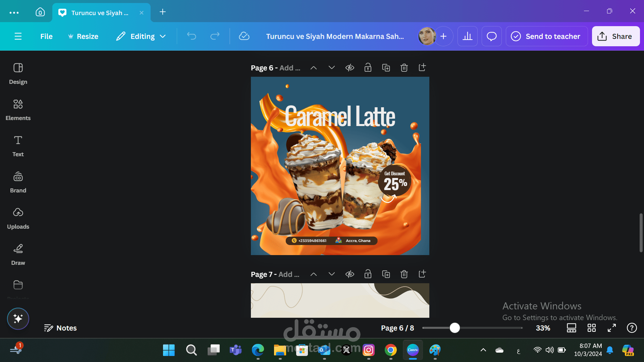The width and height of the screenshot is (644, 362).
Task: Open the Elements panel in sidebar
Action: [18, 110]
